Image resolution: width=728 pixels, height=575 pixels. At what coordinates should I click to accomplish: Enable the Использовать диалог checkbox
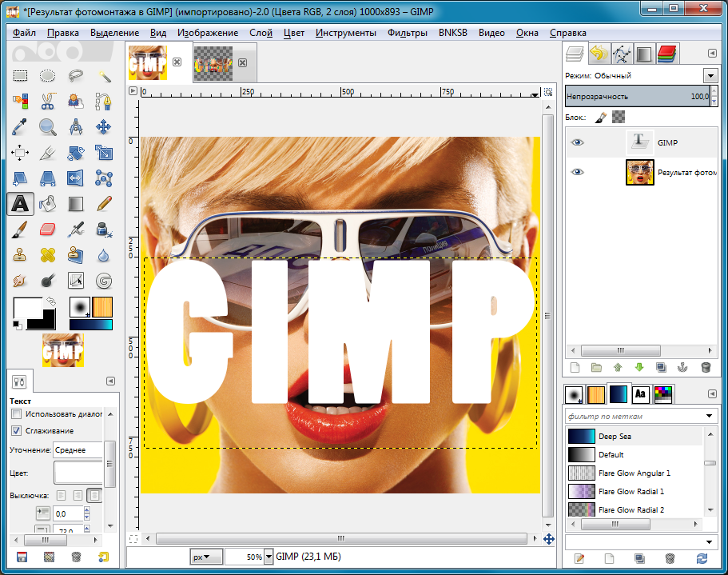point(16,413)
